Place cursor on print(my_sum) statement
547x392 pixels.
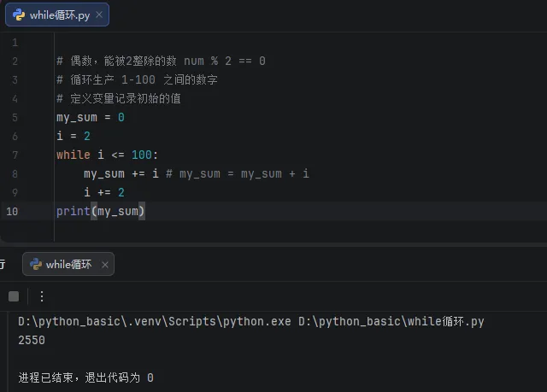pyautogui.click(x=101, y=211)
